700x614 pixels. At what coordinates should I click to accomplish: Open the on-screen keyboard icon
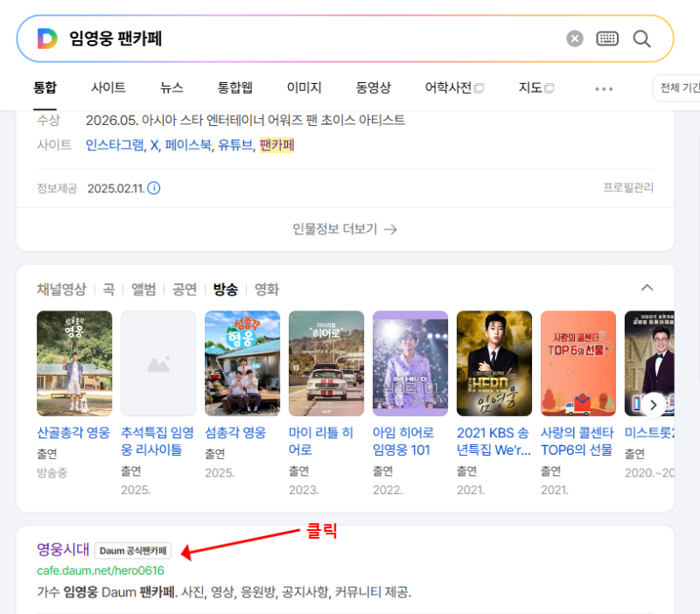607,38
